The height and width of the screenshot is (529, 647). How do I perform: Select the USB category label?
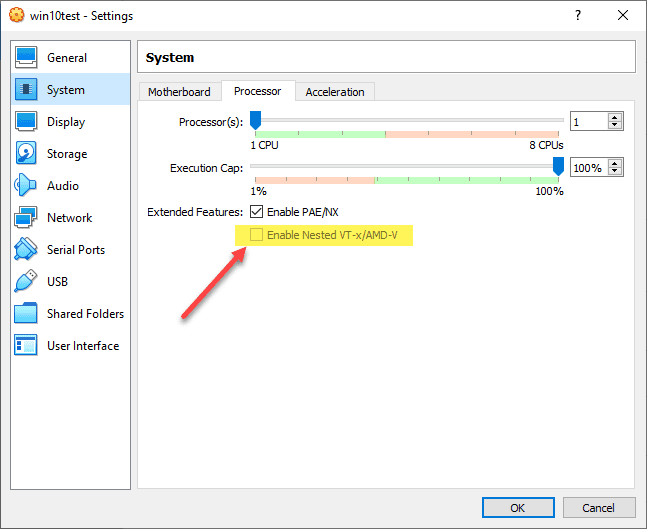pos(57,282)
